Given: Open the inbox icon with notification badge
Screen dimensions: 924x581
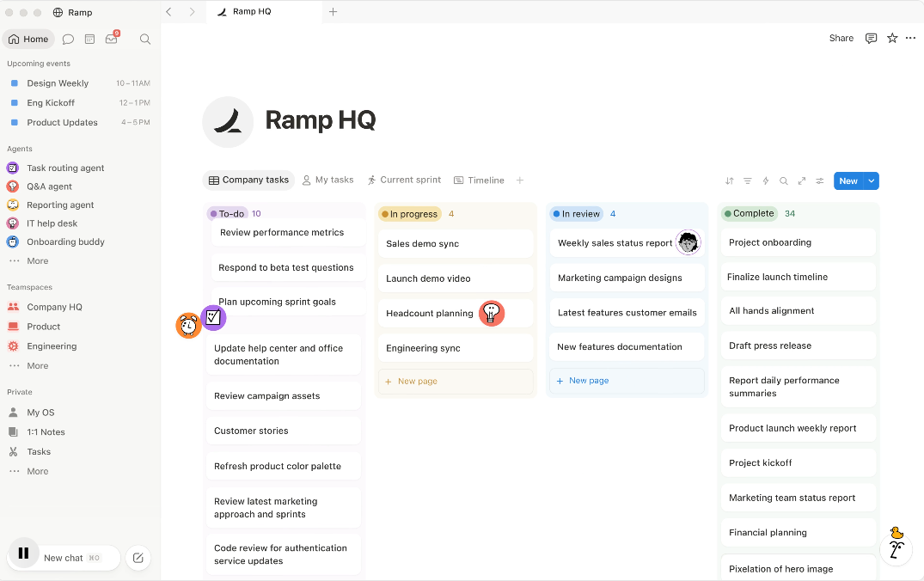Looking at the screenshot, I should coord(112,39).
